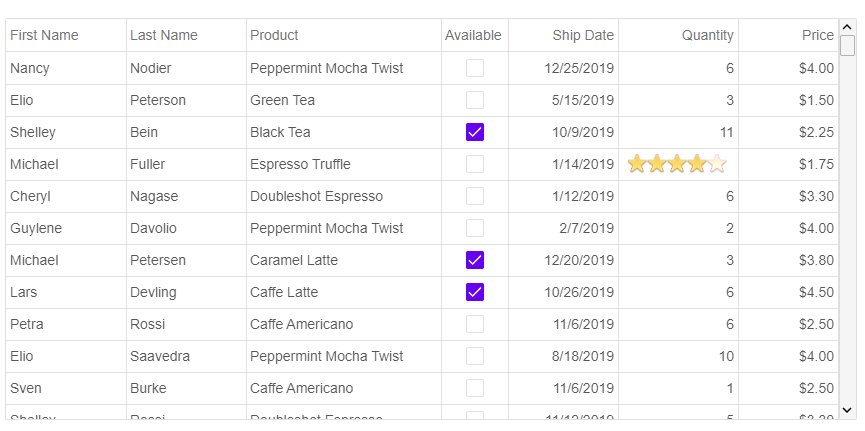Toggle Available checkbox for Caffe Latte row
Screen dimensions: 865x431
click(475, 292)
